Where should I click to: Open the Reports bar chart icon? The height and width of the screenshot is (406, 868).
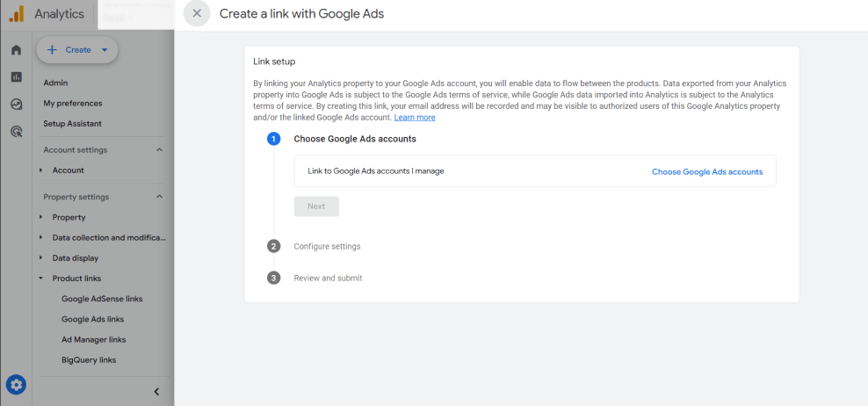pyautogui.click(x=16, y=77)
